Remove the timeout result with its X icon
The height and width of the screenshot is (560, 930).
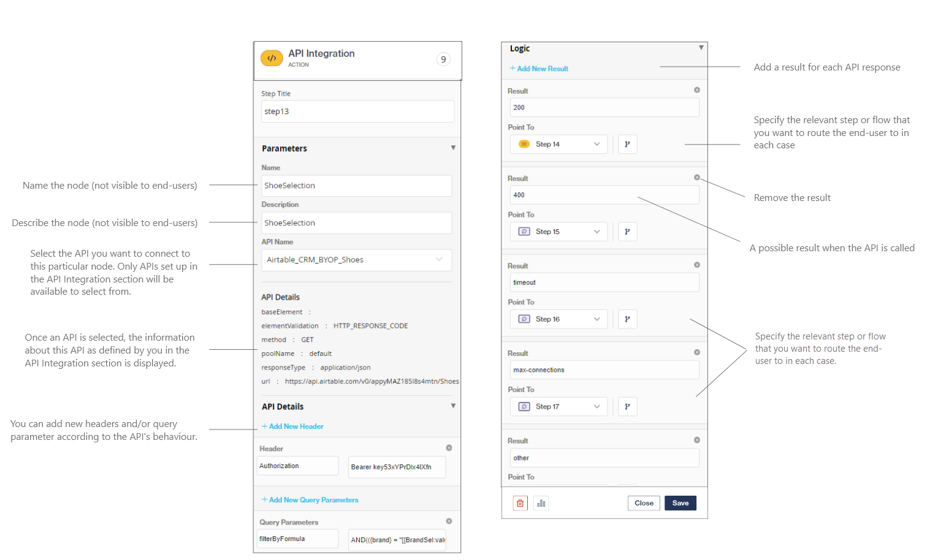(696, 264)
